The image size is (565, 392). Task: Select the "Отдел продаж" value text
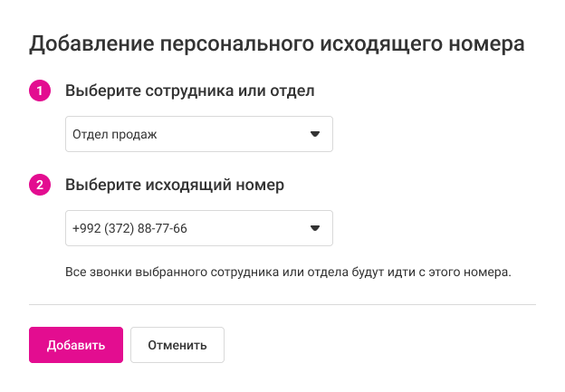tap(115, 134)
